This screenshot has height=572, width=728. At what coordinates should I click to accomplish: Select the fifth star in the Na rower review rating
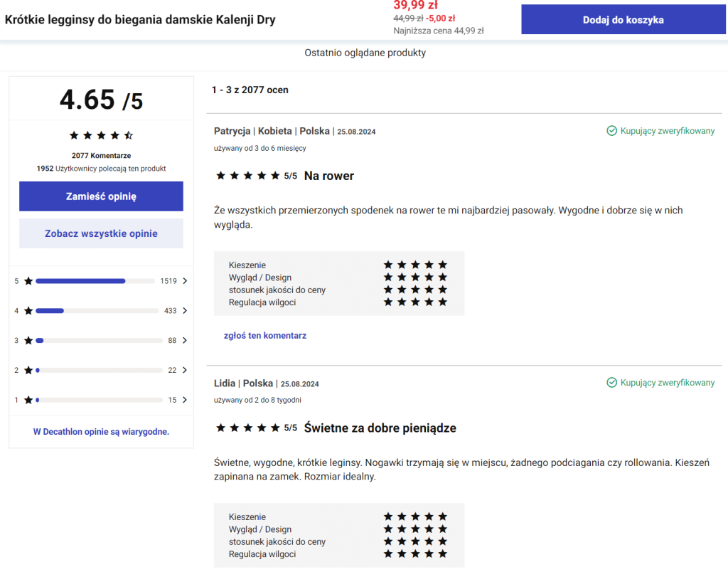(275, 175)
